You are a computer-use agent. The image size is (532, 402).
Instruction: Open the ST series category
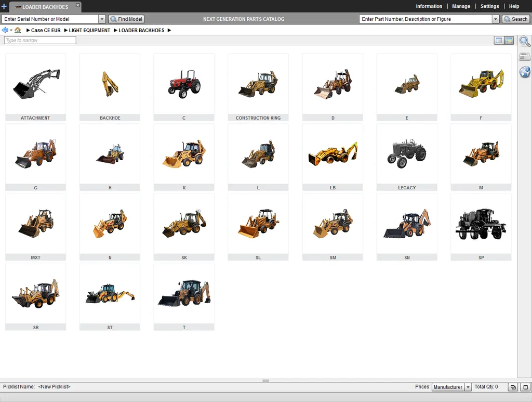[x=110, y=297]
